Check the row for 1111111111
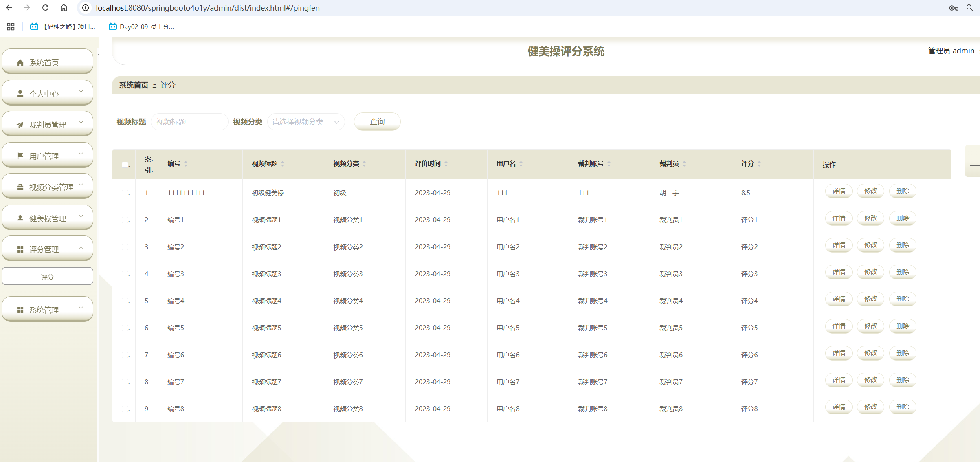 click(125, 193)
